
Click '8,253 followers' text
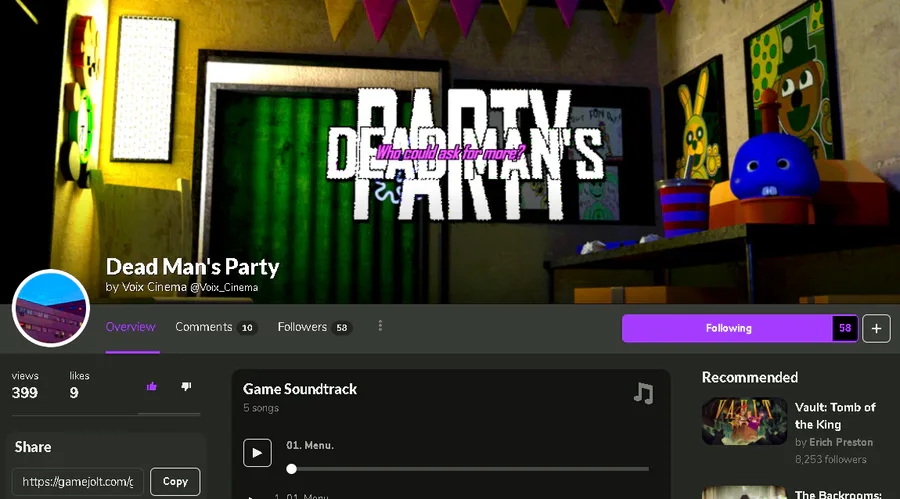(831, 459)
